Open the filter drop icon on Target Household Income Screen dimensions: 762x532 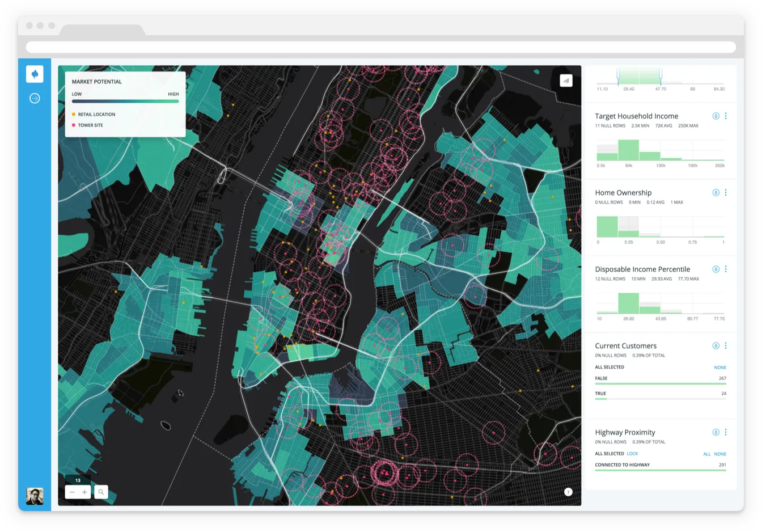[x=715, y=116]
